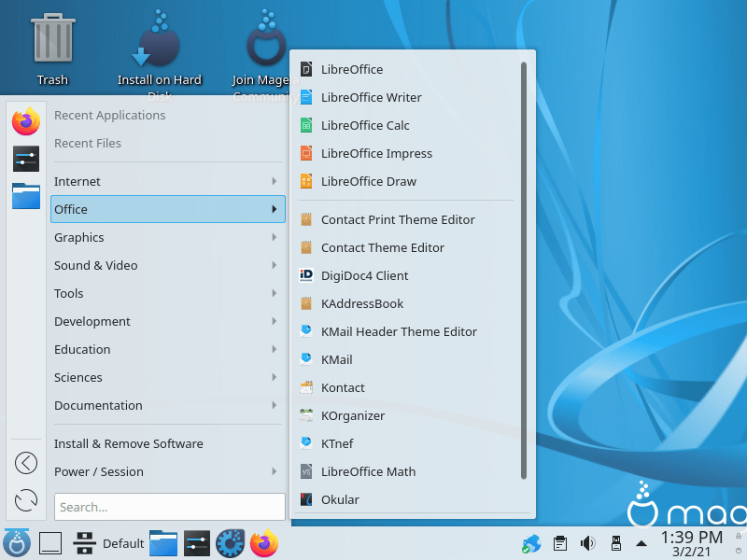
Task: Open Dolphin file manager from taskbar
Action: (163, 543)
